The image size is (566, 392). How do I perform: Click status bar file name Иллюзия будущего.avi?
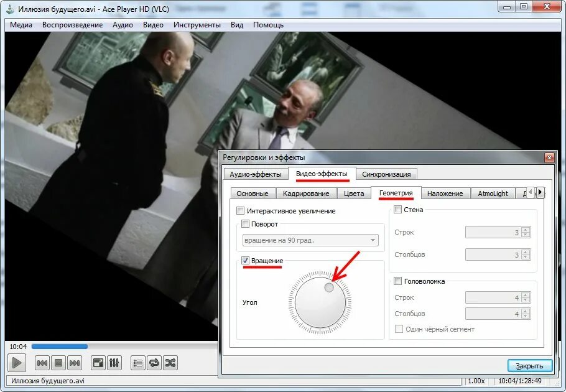[x=48, y=381]
